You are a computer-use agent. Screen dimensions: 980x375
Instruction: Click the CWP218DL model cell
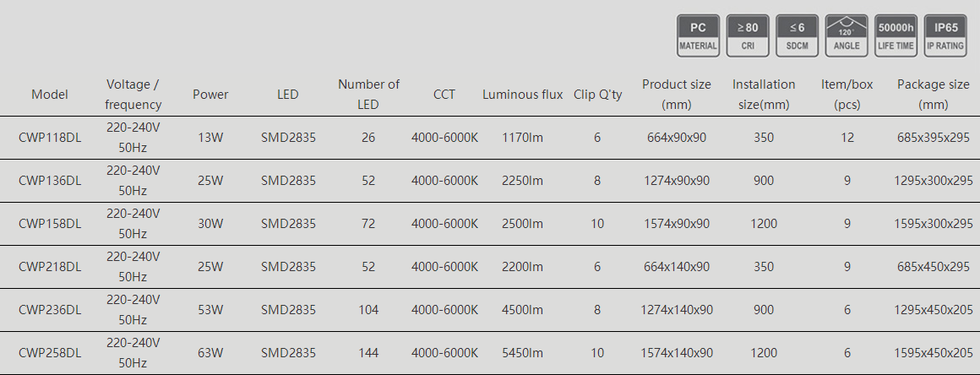click(50, 267)
